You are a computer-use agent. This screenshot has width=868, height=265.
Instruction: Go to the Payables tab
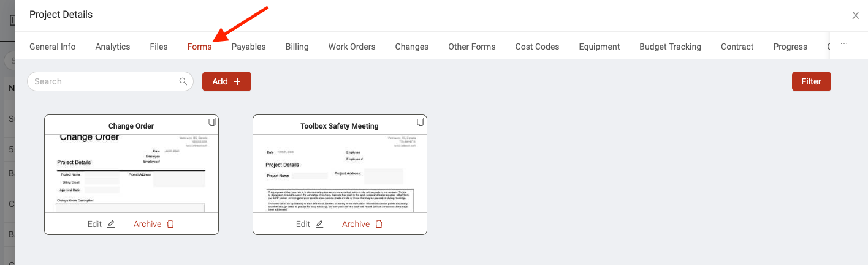coord(248,47)
